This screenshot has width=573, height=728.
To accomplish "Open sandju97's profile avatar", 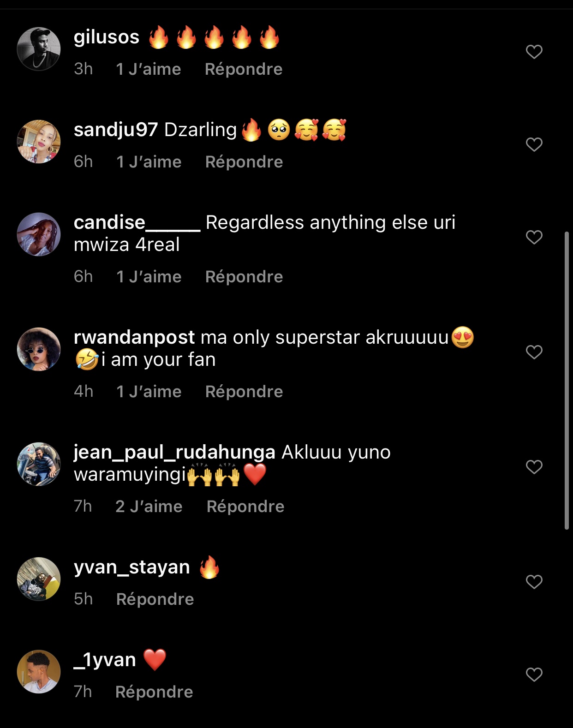I will point(39,142).
